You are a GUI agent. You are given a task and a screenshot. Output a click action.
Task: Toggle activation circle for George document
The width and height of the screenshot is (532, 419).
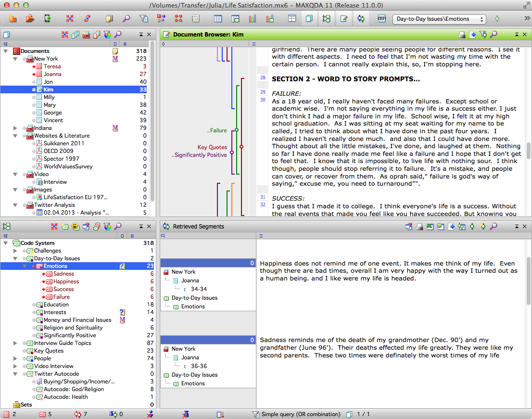coord(34,113)
